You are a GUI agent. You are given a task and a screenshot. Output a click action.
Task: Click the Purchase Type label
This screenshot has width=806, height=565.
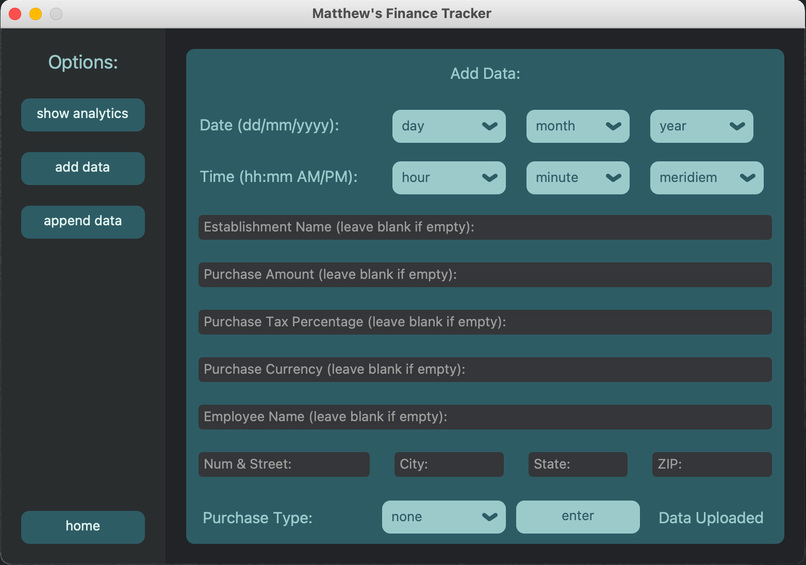click(x=258, y=518)
